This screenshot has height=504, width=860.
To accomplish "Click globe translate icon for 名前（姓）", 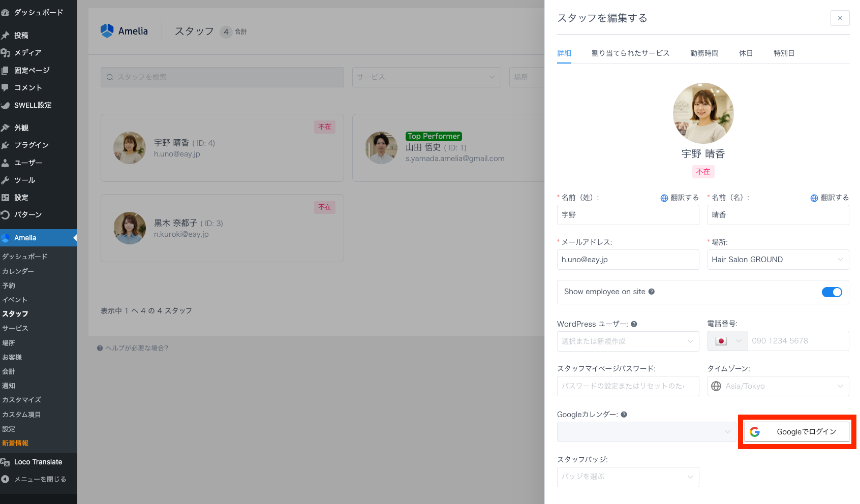I will 664,198.
